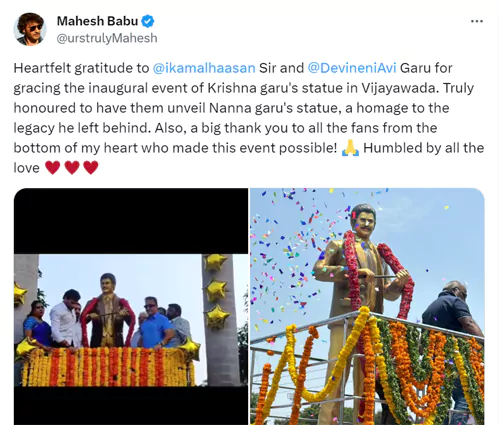The height and width of the screenshot is (425, 500).
Task: Open the @ikamalhaasan mention link
Action: pos(204,68)
